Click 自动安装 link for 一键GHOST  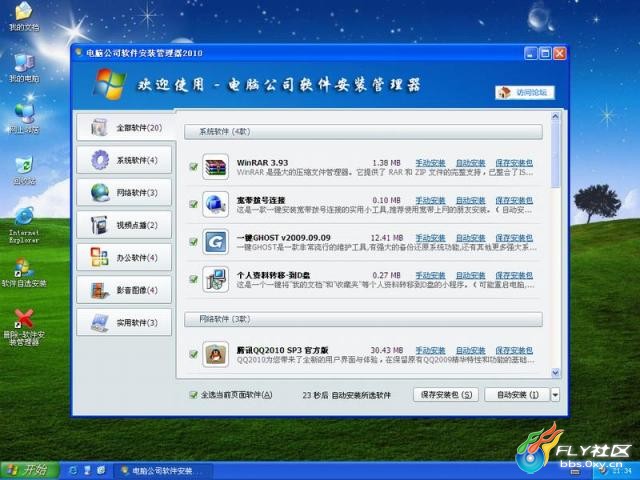click(x=470, y=238)
